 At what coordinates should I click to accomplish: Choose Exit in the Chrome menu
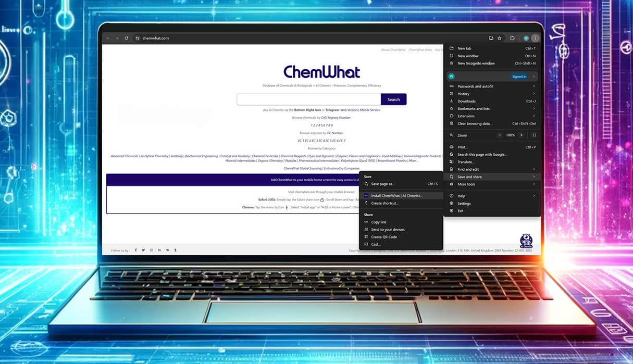[492, 211]
